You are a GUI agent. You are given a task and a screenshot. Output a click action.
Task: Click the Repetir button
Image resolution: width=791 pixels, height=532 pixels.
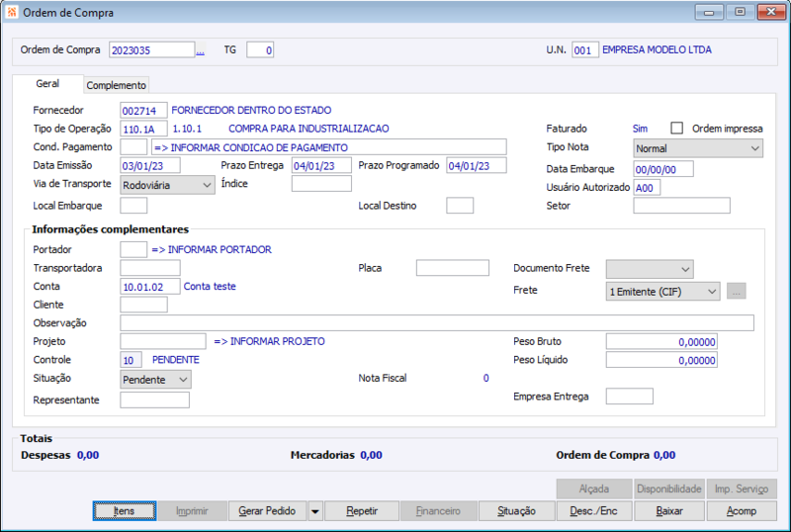tap(362, 511)
